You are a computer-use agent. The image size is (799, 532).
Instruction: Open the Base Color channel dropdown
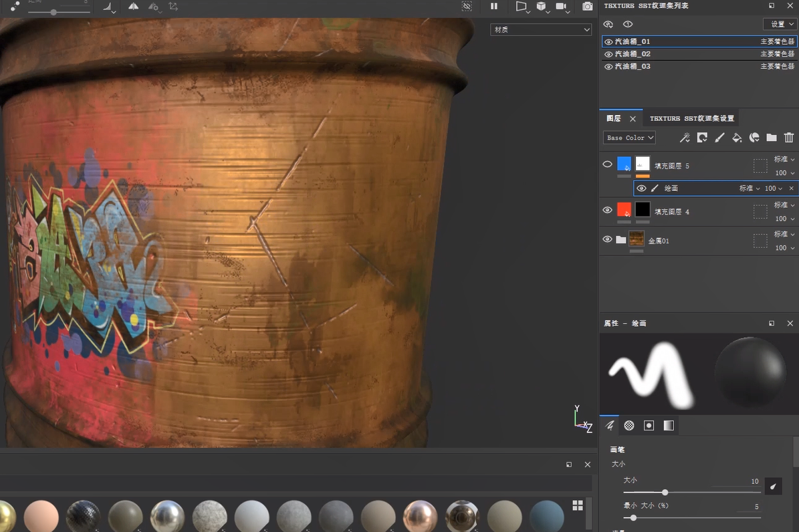629,138
